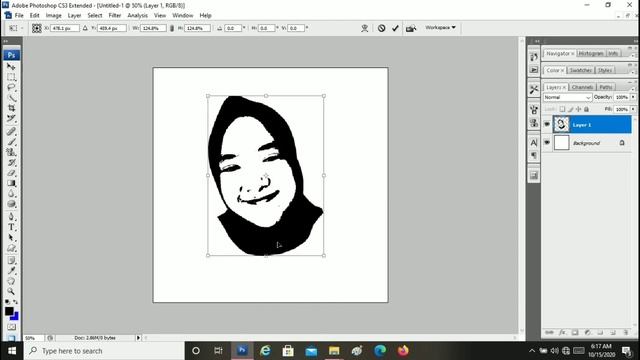Toggle relative positioning triangle in options bar
The image size is (640, 360).
[x=85, y=28]
